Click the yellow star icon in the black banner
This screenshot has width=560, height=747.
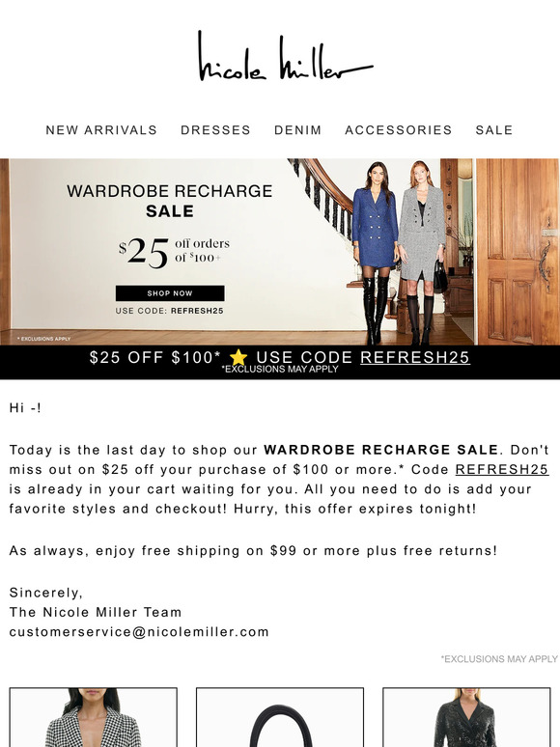[x=238, y=357]
